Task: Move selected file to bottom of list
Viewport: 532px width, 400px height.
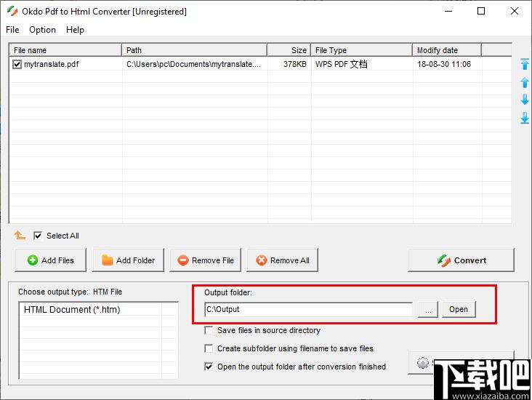Action: [x=525, y=118]
